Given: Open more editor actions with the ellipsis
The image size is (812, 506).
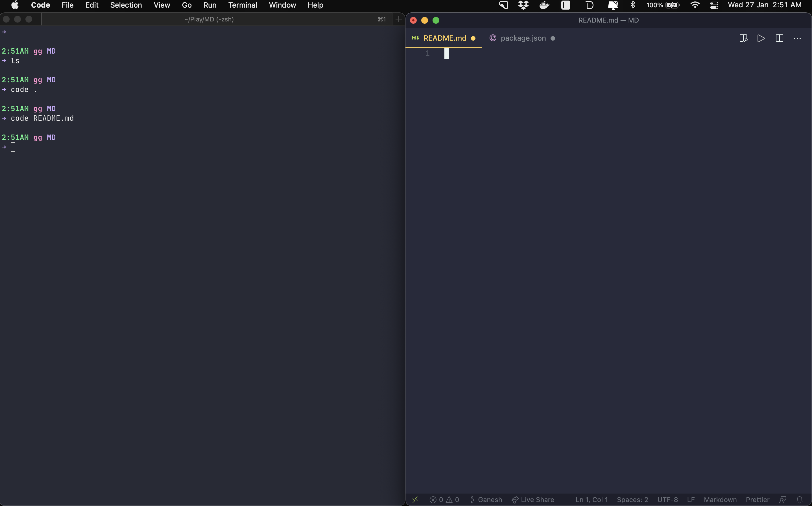Looking at the screenshot, I should (798, 38).
